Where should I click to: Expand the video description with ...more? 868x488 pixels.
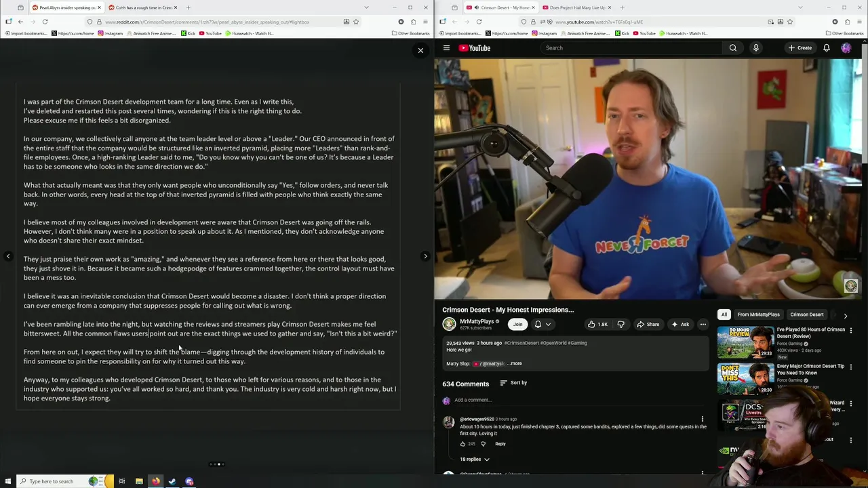pyautogui.click(x=515, y=363)
